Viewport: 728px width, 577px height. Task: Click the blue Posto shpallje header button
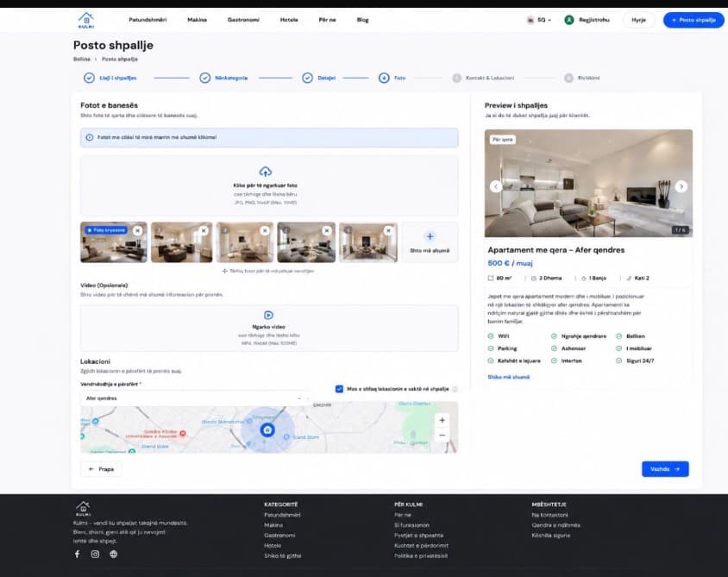(693, 20)
